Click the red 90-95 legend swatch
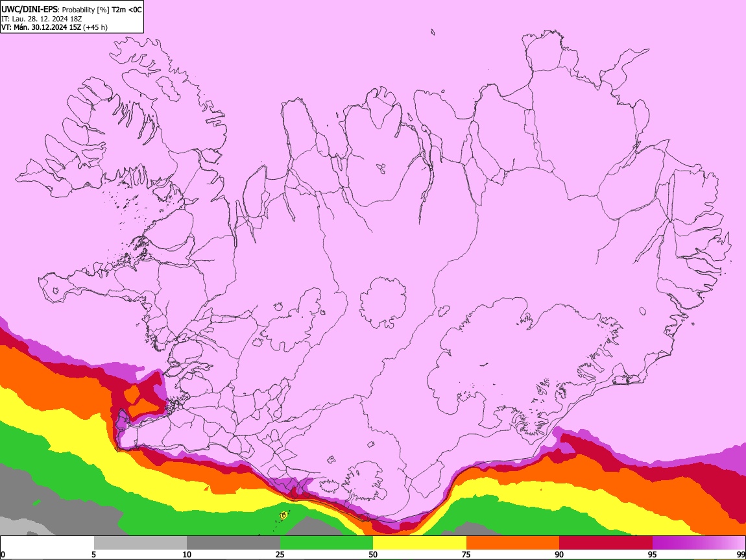Image resolution: width=746 pixels, height=560 pixels. click(606, 543)
